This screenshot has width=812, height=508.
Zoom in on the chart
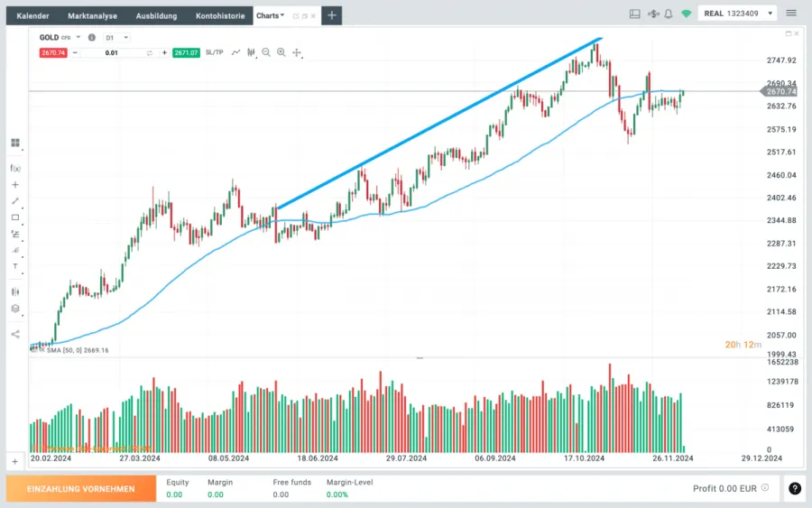[x=281, y=52]
